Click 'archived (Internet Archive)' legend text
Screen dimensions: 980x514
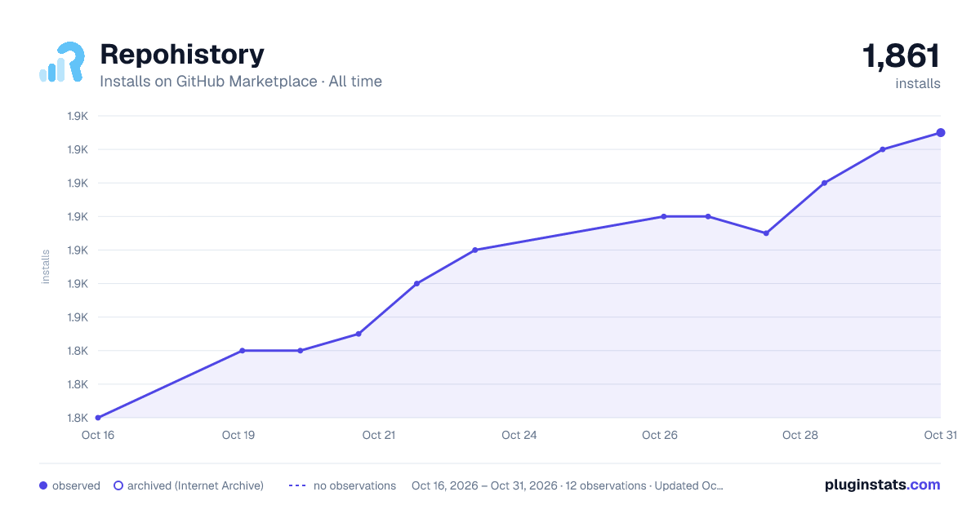[195, 485]
